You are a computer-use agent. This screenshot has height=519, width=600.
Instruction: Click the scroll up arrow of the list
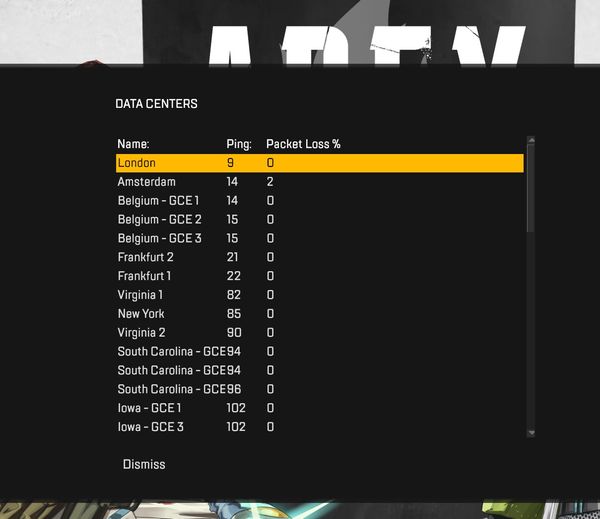coord(531,141)
